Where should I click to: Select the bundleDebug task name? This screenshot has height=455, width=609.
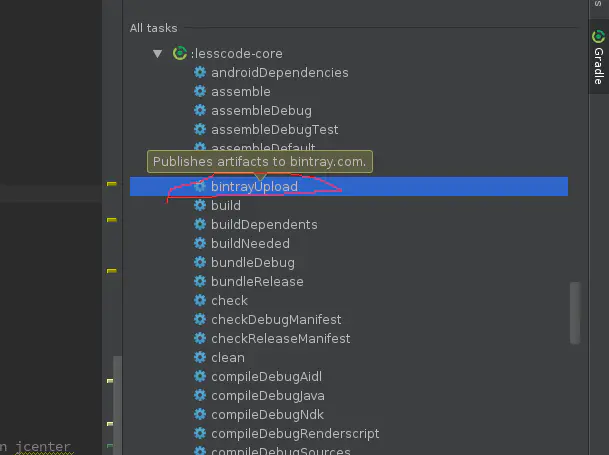(x=253, y=263)
